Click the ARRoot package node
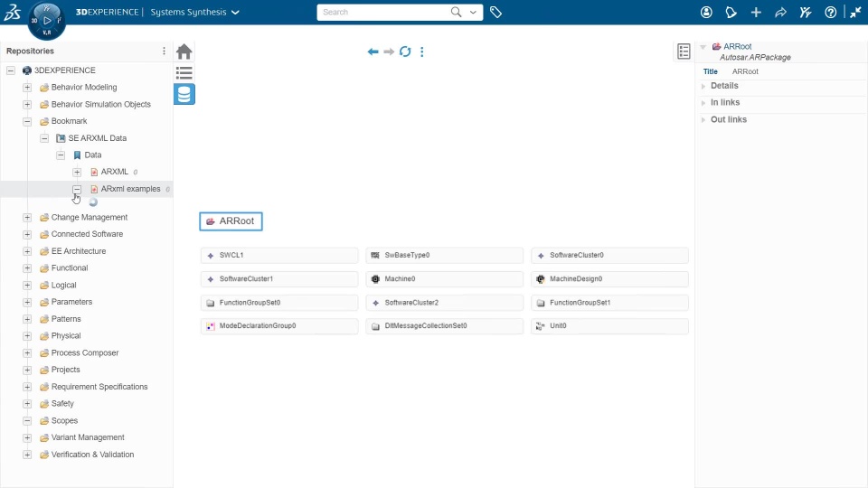The height and width of the screenshot is (488, 868). (231, 221)
